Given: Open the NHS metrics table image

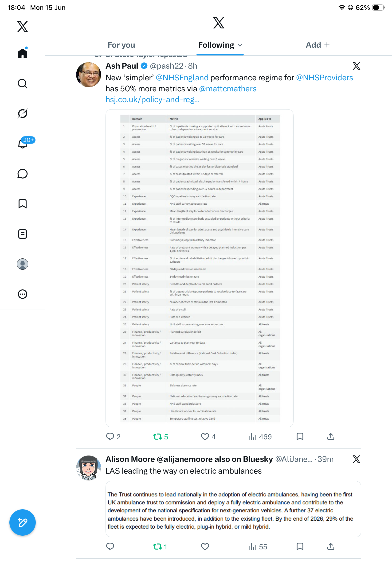Looking at the screenshot, I should click(200, 268).
